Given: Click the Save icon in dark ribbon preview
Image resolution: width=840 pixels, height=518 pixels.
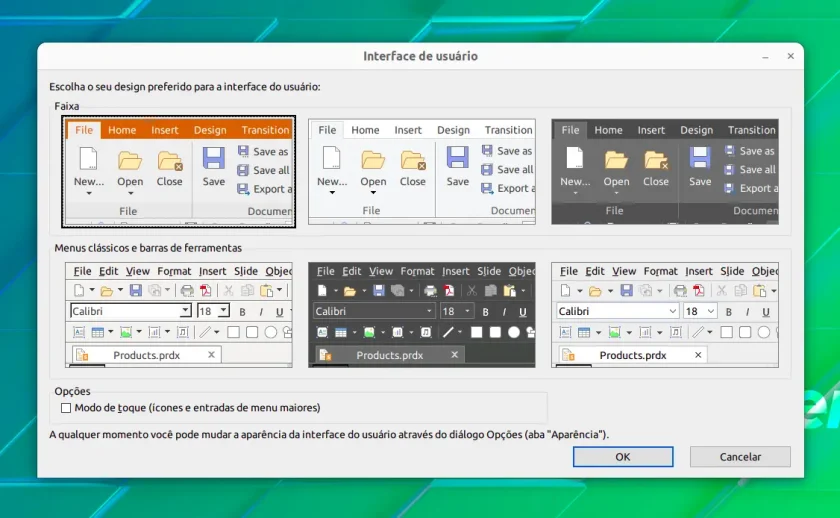Looking at the screenshot, I should coord(700,159).
